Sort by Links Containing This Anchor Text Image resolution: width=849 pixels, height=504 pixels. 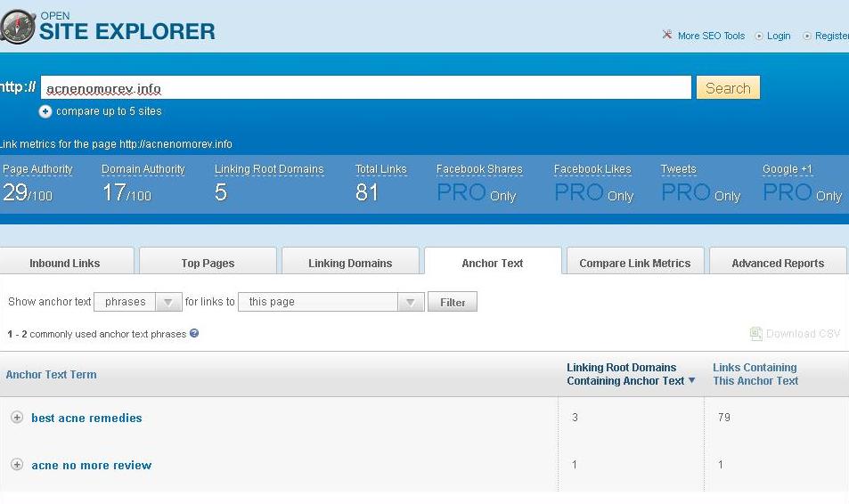pyautogui.click(x=755, y=374)
